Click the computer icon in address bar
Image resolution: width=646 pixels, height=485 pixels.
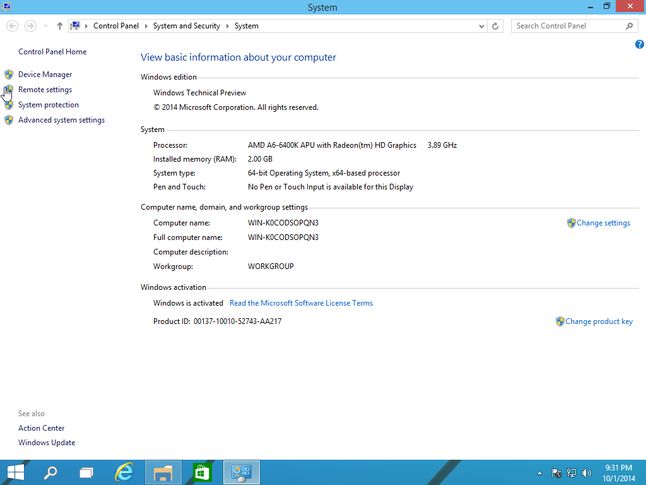(x=75, y=26)
